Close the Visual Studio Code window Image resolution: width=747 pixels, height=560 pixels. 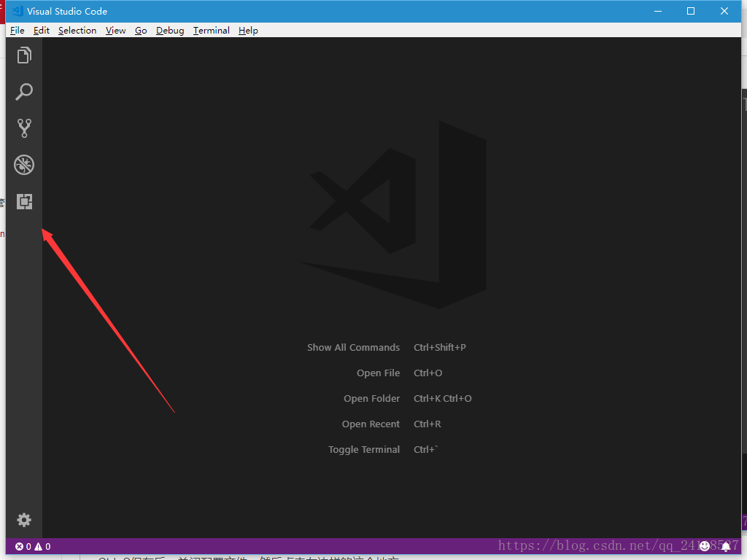[x=724, y=11]
